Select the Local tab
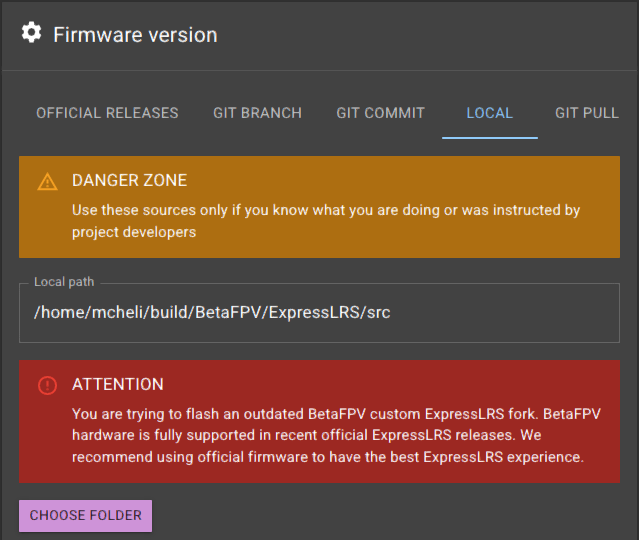Screen dimensions: 639x540 (x=489, y=113)
